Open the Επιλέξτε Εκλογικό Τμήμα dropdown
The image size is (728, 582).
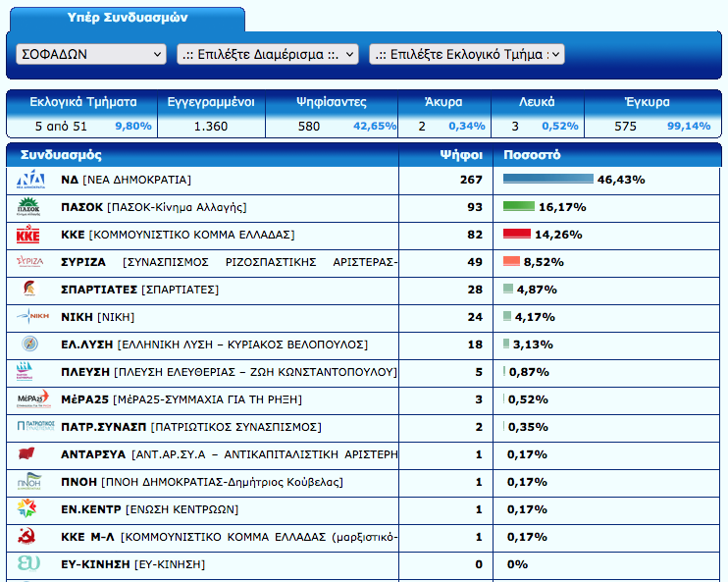pyautogui.click(x=467, y=55)
